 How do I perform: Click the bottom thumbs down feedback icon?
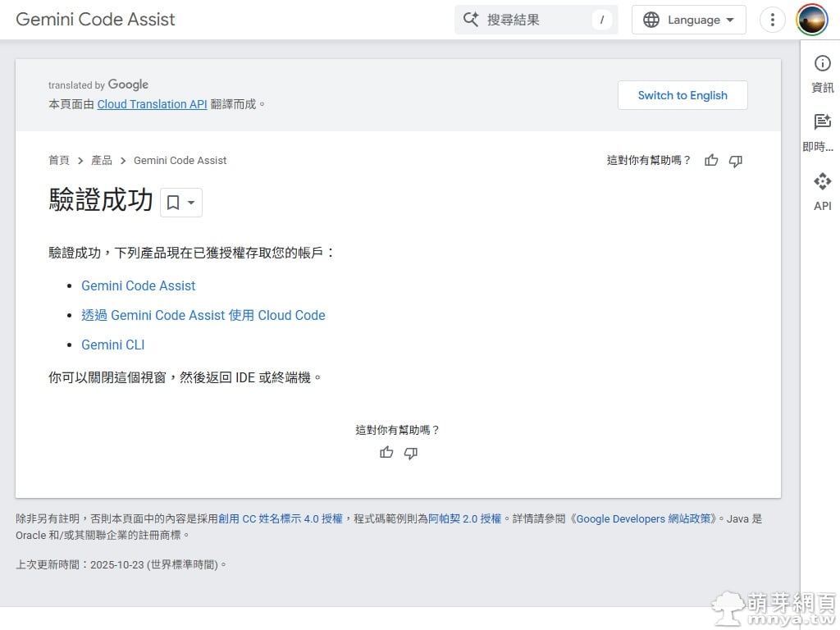411,453
